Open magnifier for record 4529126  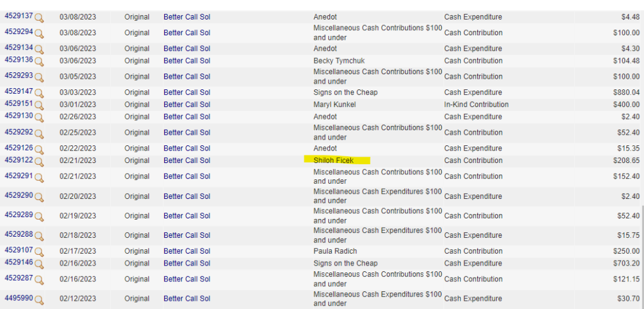click(40, 149)
